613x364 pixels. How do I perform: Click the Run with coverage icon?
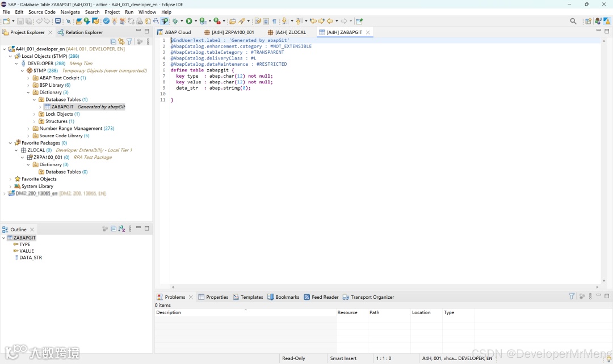point(203,21)
